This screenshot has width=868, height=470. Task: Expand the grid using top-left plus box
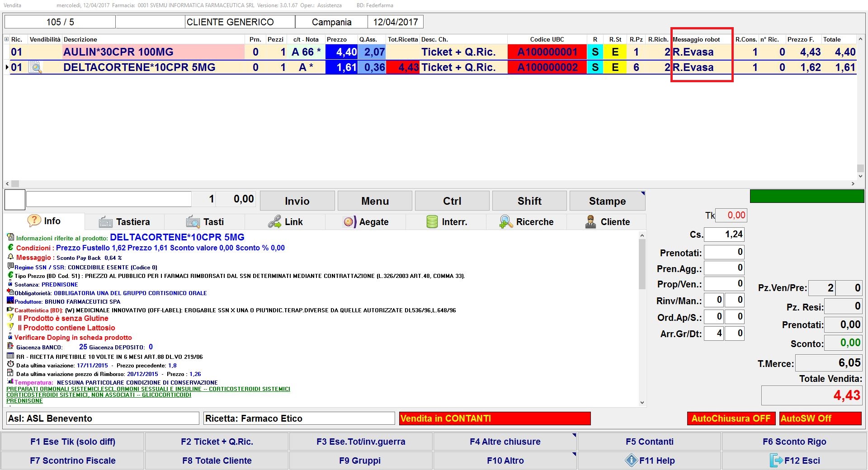6,39
